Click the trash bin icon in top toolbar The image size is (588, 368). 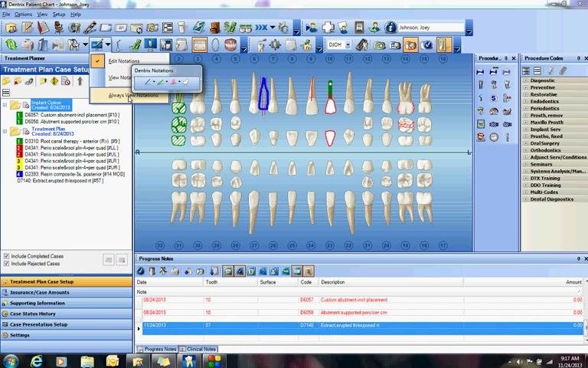pyautogui.click(x=182, y=28)
